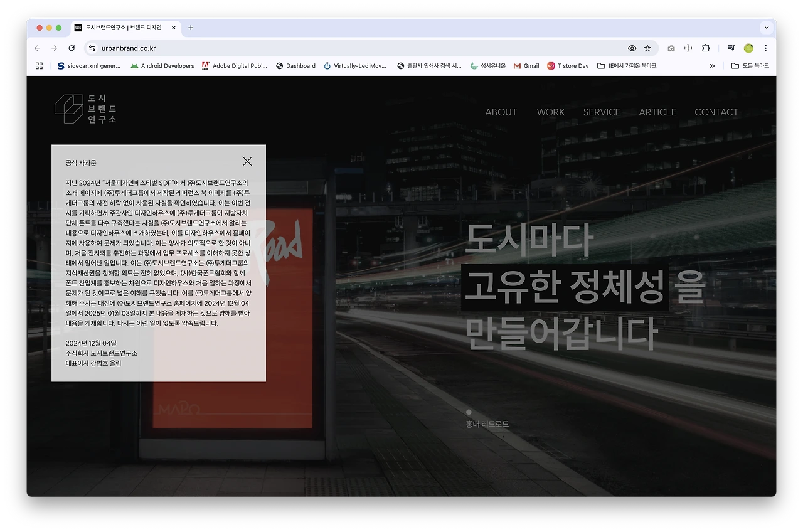Select the 도시브랜드연구소 browser tab
This screenshot has width=803, height=532.
(124, 28)
